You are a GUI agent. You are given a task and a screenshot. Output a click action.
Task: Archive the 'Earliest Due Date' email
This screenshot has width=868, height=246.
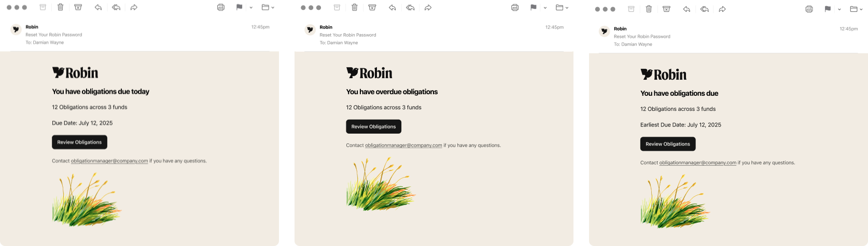631,9
